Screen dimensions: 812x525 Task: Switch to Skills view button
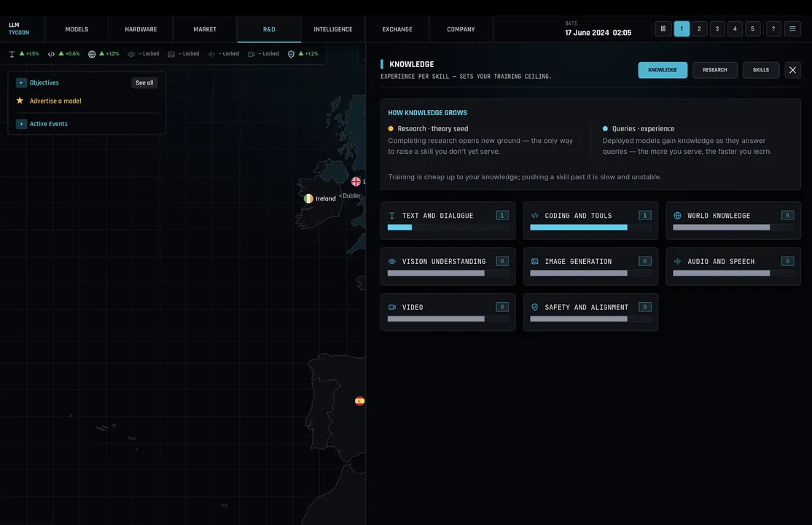(x=761, y=70)
